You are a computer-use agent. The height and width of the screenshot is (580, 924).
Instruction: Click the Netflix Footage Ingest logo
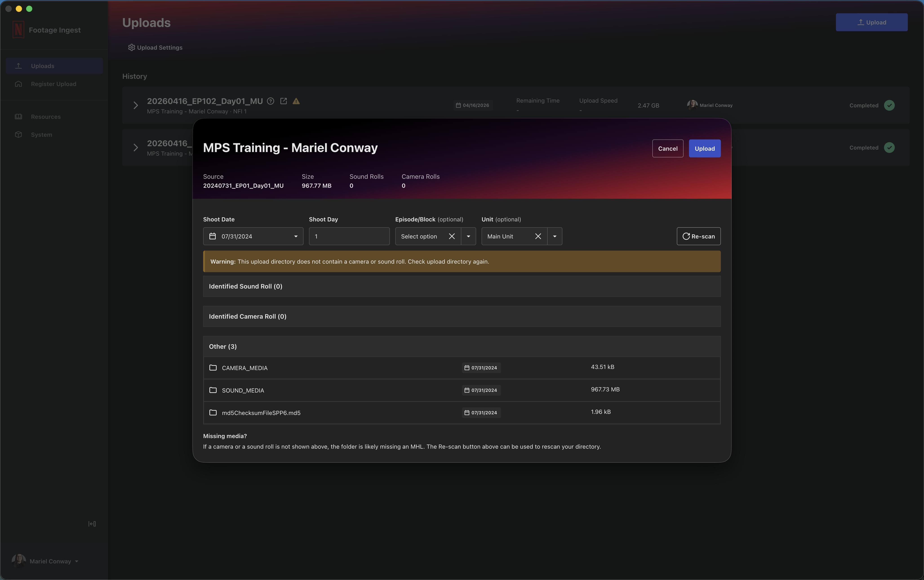click(18, 29)
